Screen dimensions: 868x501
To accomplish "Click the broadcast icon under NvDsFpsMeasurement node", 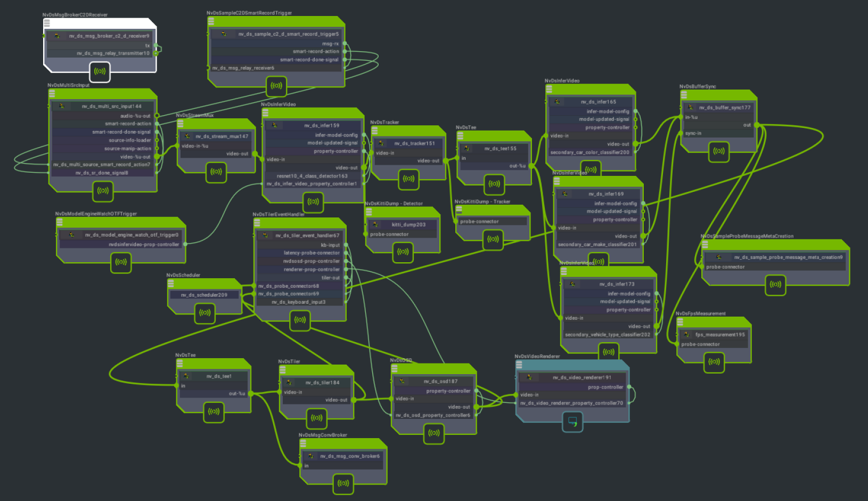I will (714, 362).
